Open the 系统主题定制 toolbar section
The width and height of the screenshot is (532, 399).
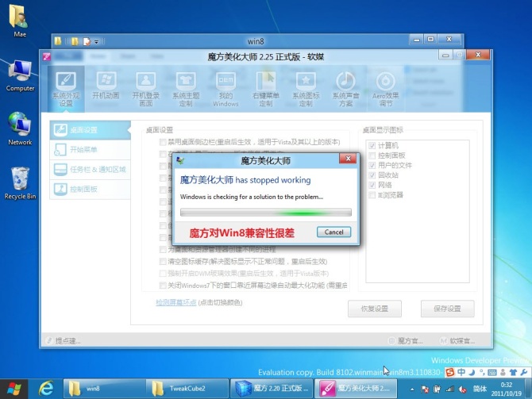(186, 89)
